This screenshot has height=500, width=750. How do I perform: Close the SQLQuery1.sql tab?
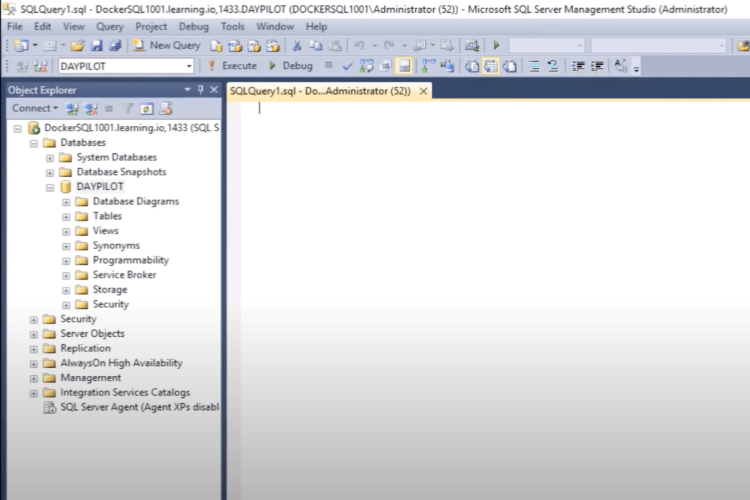(423, 91)
